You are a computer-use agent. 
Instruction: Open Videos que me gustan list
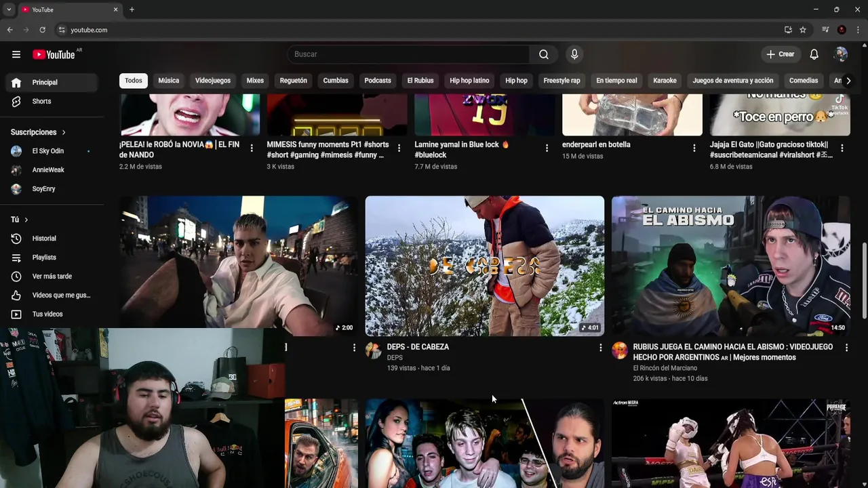(x=53, y=296)
